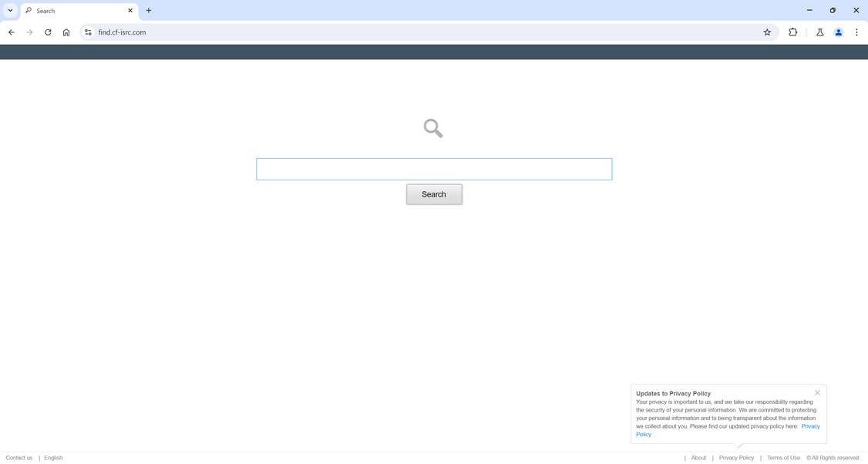Go back using the browser back arrow
868x464 pixels.
[x=12, y=32]
